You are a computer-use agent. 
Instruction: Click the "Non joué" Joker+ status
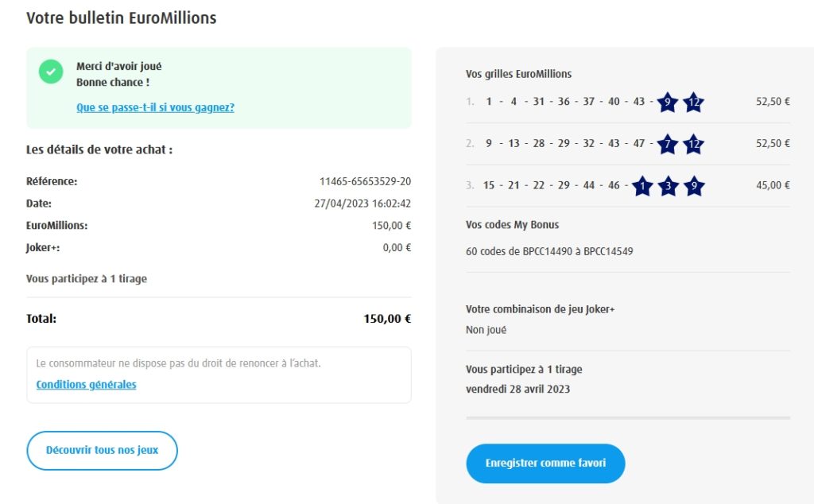click(x=486, y=330)
